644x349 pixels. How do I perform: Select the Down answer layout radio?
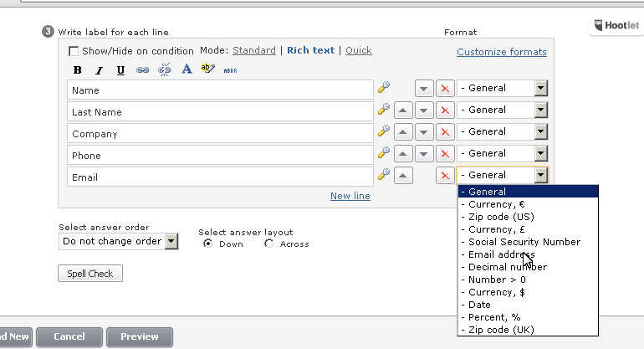click(x=207, y=244)
